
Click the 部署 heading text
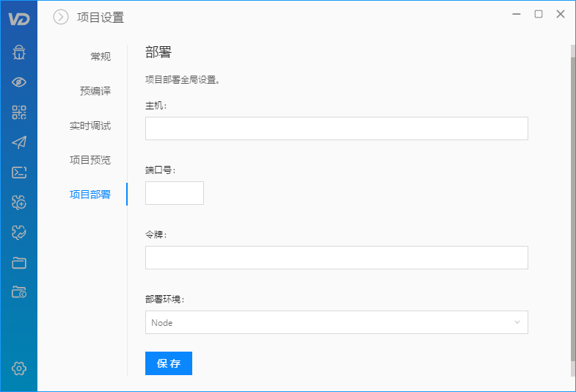(x=158, y=52)
